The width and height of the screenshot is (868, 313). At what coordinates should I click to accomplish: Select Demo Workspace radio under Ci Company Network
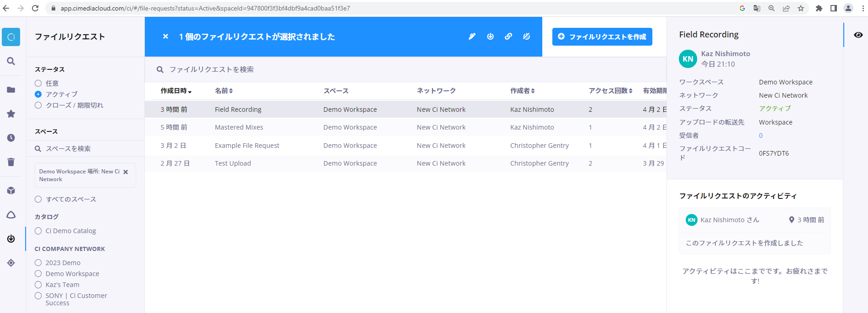[x=38, y=274]
